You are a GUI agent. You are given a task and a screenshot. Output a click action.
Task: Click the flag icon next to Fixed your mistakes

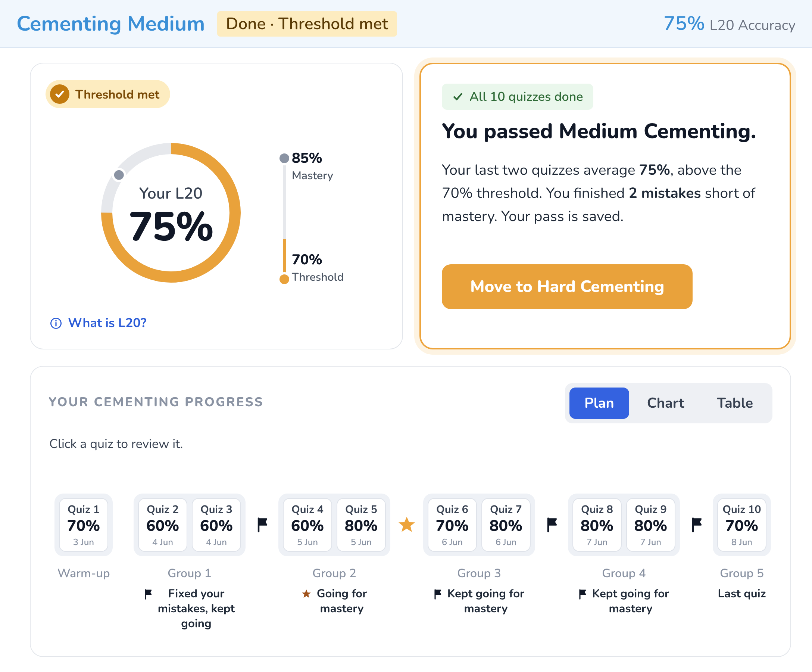148,594
